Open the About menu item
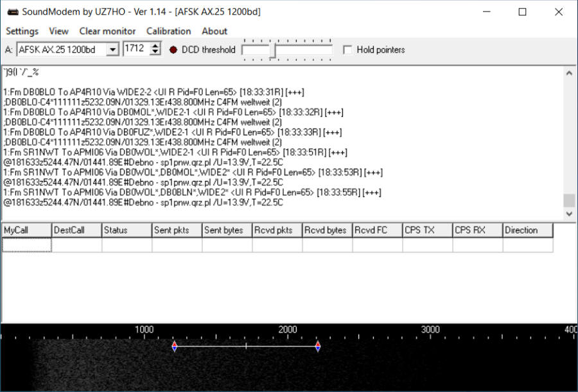The width and height of the screenshot is (578, 392). click(215, 31)
